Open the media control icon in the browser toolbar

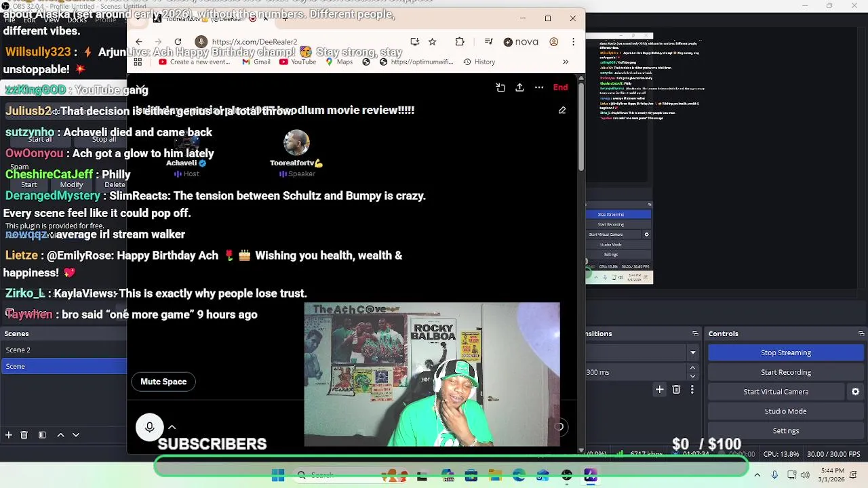click(x=488, y=41)
